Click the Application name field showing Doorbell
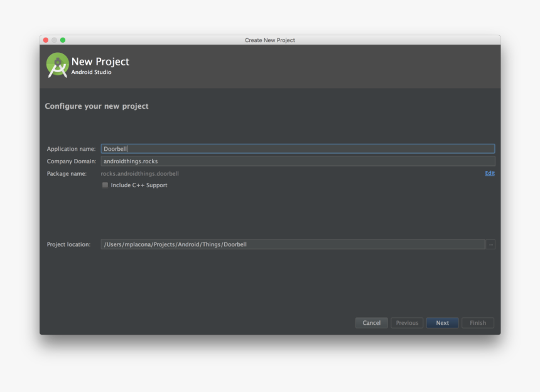The height and width of the screenshot is (392, 540). (x=251, y=148)
